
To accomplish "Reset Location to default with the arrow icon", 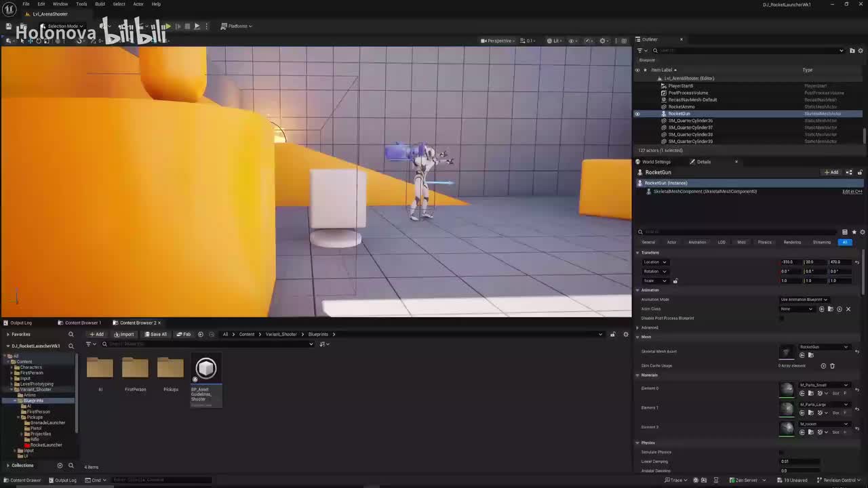I will (857, 262).
